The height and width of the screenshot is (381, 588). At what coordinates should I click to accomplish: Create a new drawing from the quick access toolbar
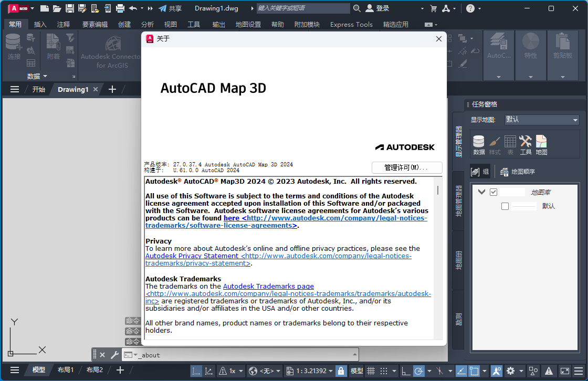(x=44, y=8)
